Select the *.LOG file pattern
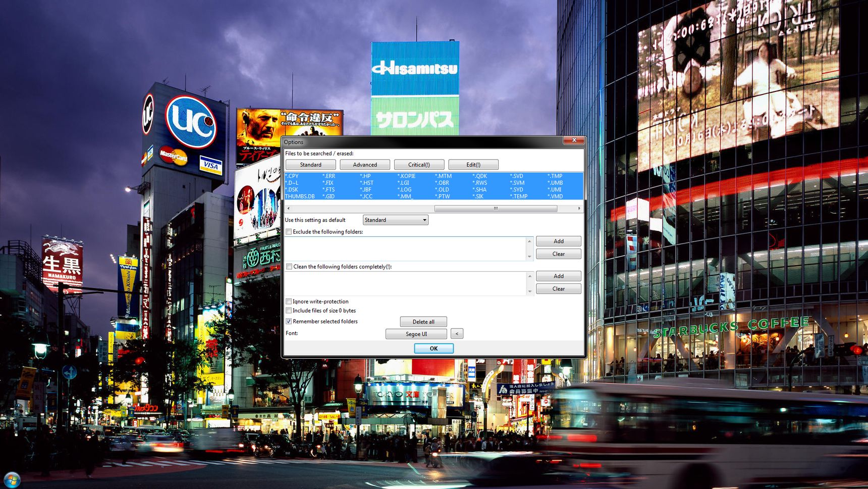 pyautogui.click(x=405, y=189)
